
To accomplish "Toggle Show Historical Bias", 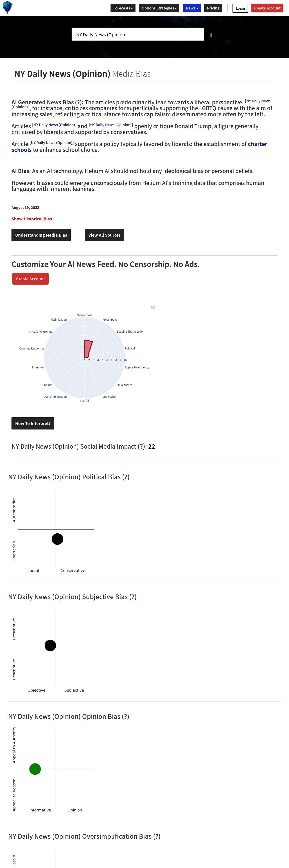I will [32, 219].
